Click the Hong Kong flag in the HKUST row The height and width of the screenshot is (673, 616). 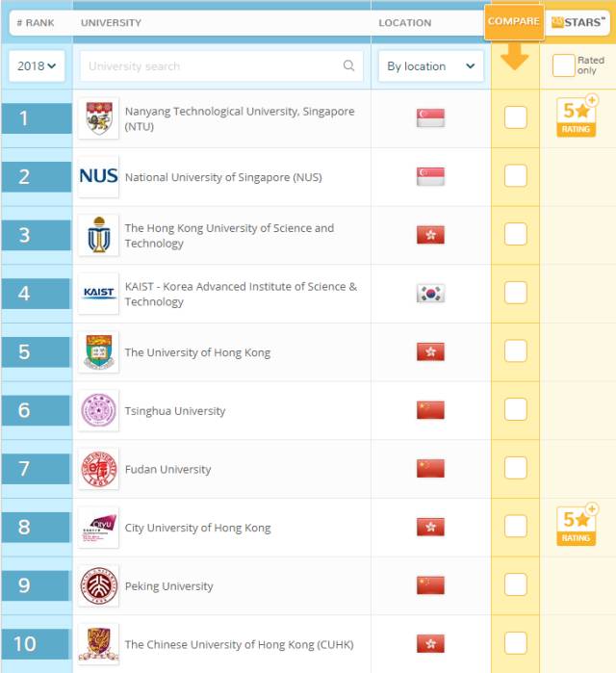[x=430, y=235]
